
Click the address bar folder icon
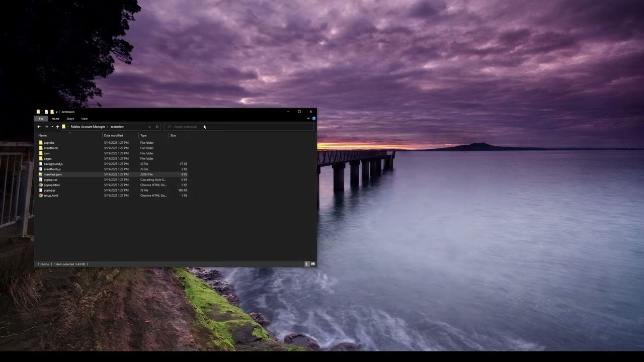click(64, 127)
